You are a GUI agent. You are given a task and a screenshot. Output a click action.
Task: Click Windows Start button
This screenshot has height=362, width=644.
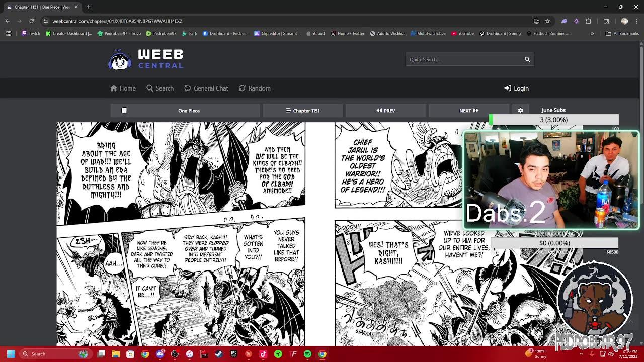point(11,354)
